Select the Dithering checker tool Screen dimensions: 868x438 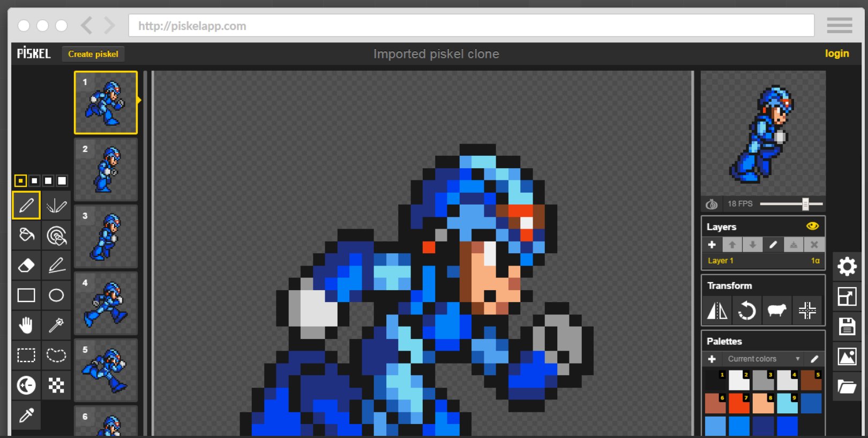[x=56, y=385]
